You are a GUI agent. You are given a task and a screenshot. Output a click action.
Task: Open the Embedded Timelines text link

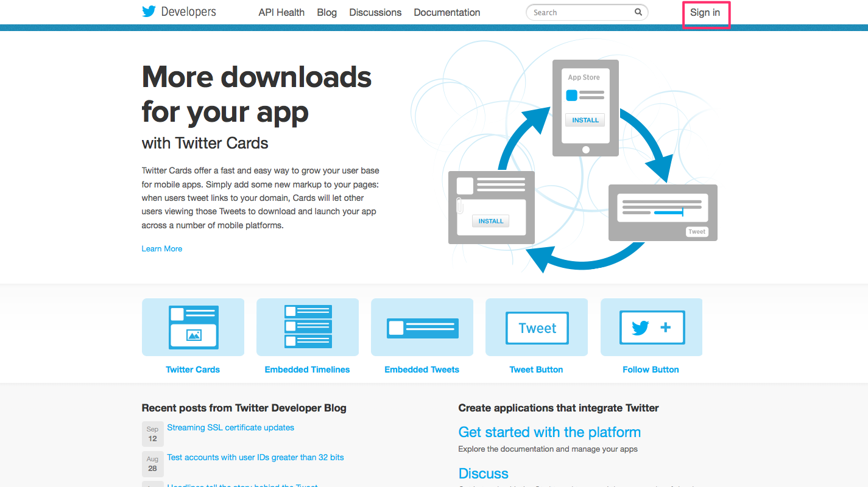click(x=308, y=370)
